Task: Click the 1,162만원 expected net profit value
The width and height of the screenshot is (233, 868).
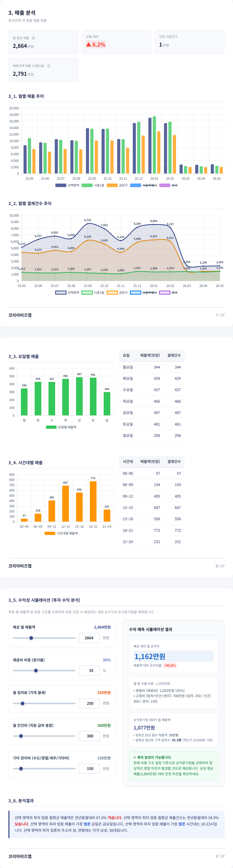Action: [x=150, y=656]
